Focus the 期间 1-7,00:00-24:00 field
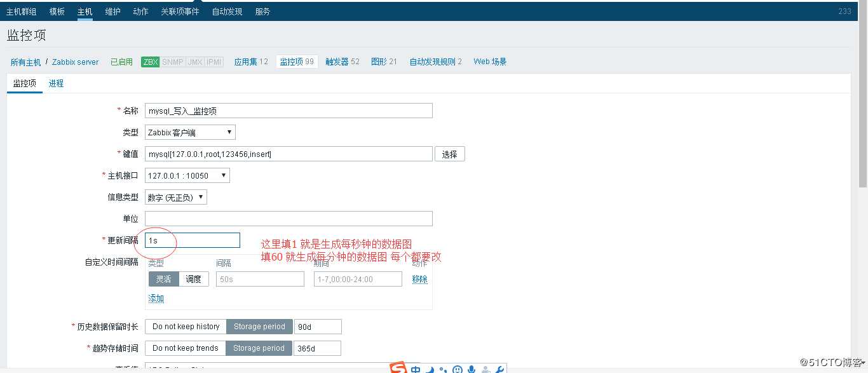Screen dimensions: 868x373 [x=358, y=279]
